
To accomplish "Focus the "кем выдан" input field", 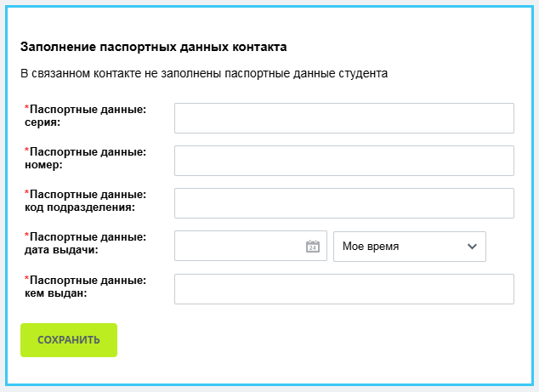I will [343, 289].
